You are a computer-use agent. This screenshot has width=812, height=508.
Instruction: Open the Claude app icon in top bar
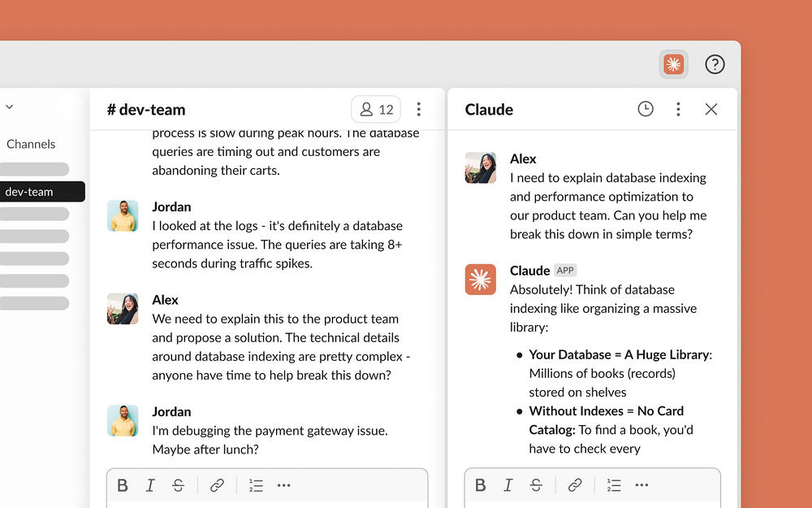(x=673, y=64)
